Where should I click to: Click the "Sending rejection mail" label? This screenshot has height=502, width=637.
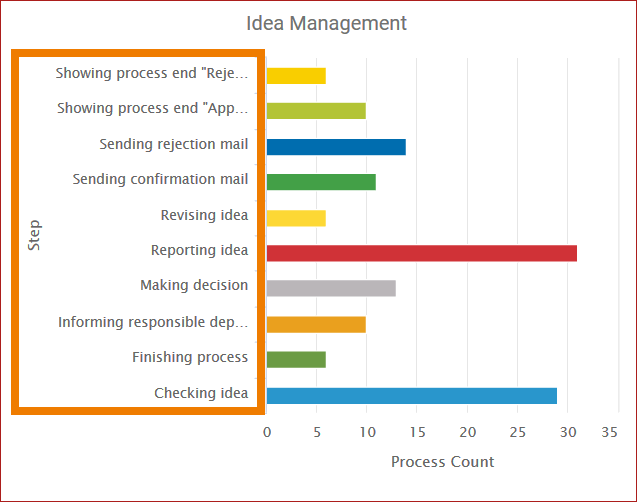[x=174, y=144]
